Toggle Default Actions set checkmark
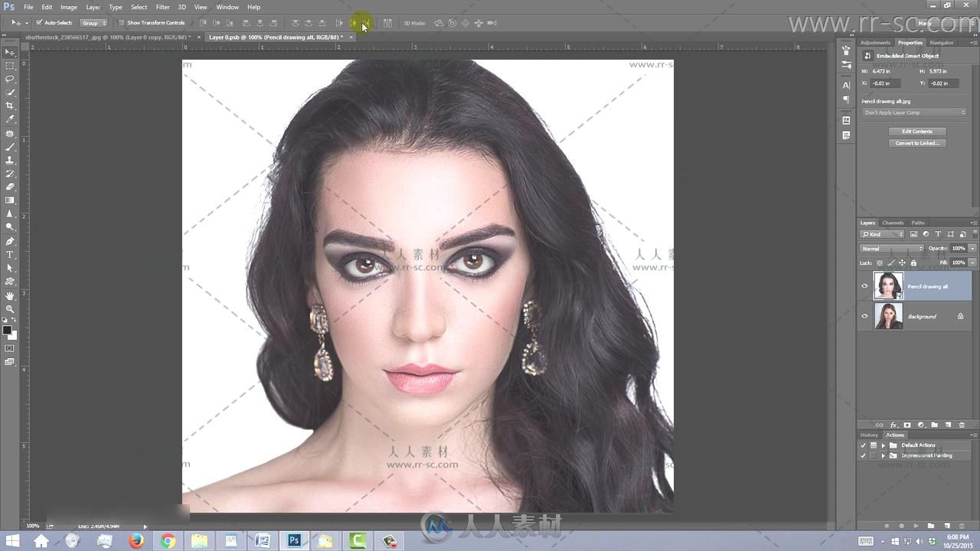Image resolution: width=980 pixels, height=551 pixels. [864, 445]
